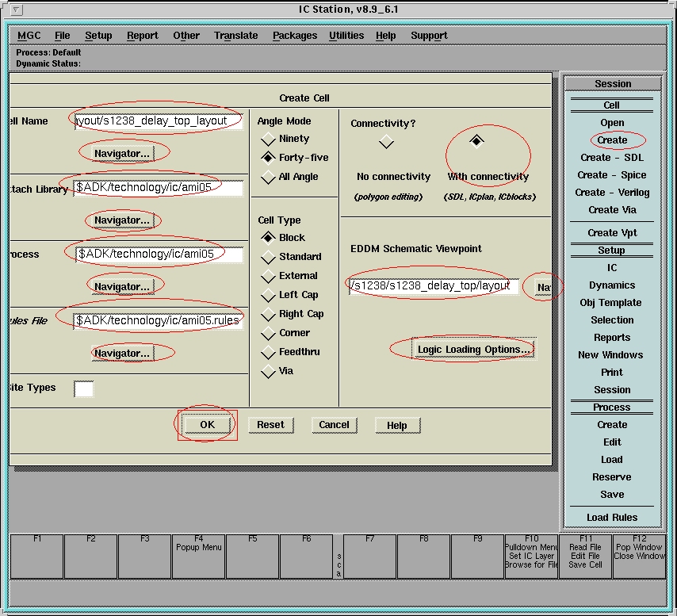
Task: Open Logic Loading Options dialog
Action: click(473, 350)
